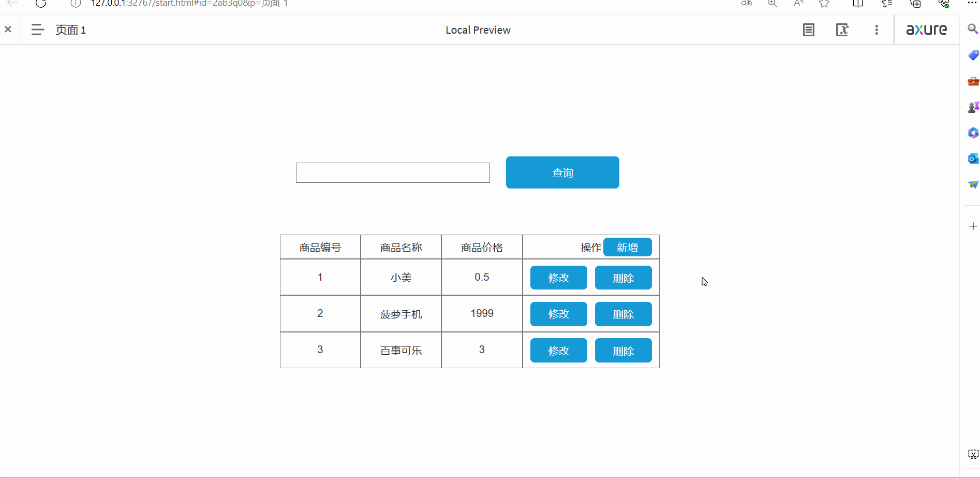Open sidebar games chess icon

click(973, 107)
